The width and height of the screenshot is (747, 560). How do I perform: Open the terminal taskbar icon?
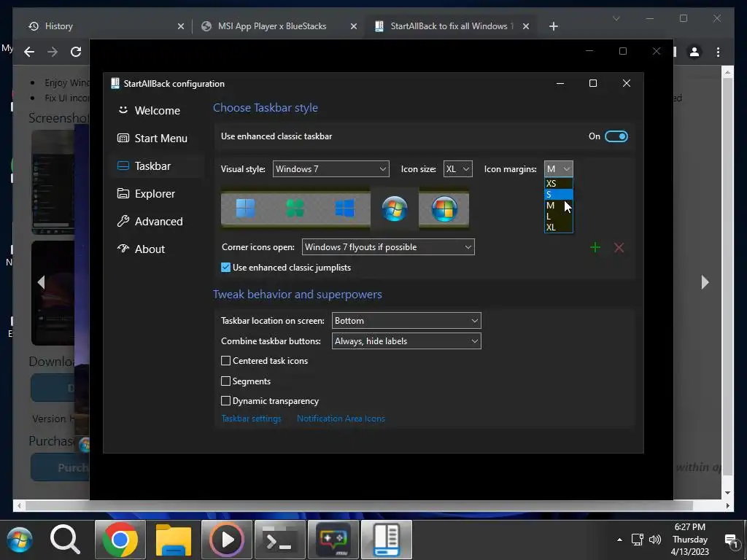tap(280, 540)
